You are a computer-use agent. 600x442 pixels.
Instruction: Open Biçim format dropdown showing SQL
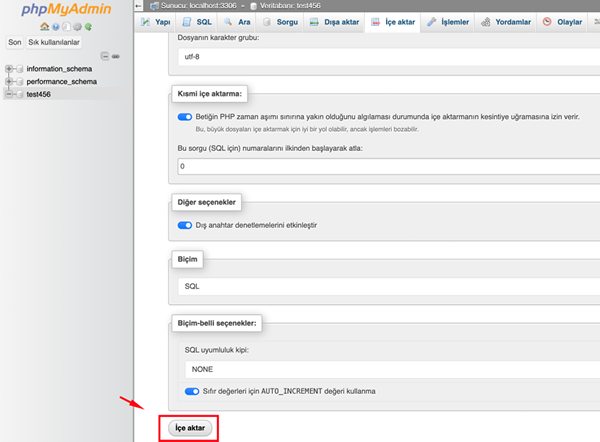pos(389,286)
